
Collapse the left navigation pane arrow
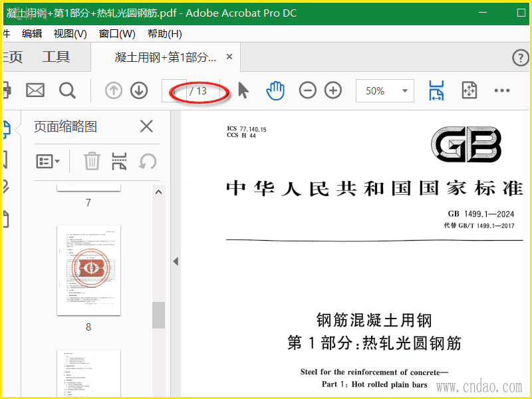click(176, 261)
